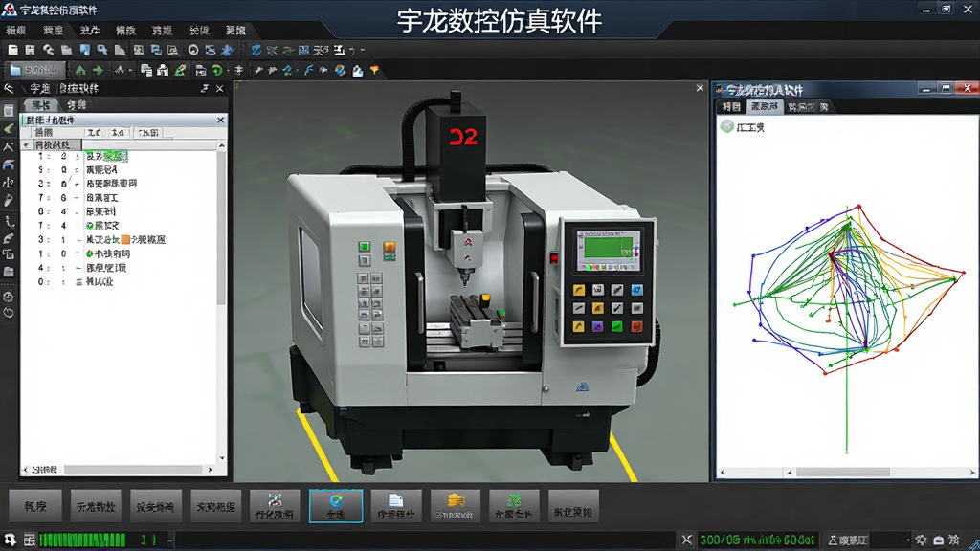Click the green LCD screen on machine controller
Screen dimensions: 980x551
pos(608,249)
